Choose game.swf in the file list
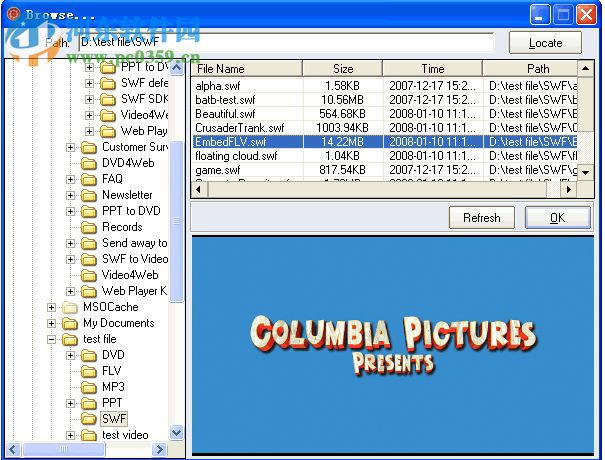 point(384,170)
